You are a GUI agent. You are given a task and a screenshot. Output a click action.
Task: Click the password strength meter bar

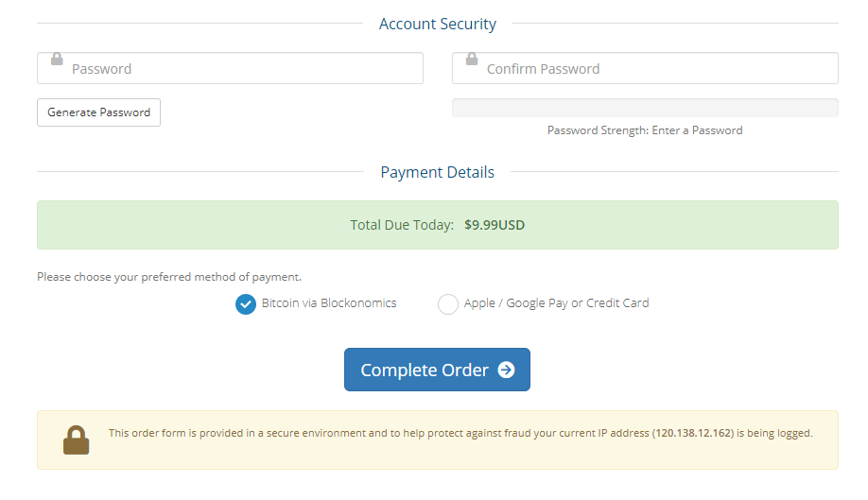pos(645,108)
